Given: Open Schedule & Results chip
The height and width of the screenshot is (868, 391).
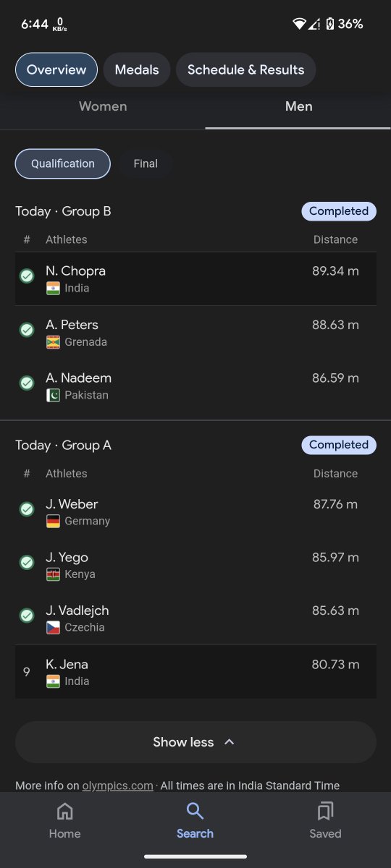Looking at the screenshot, I should tap(246, 70).
